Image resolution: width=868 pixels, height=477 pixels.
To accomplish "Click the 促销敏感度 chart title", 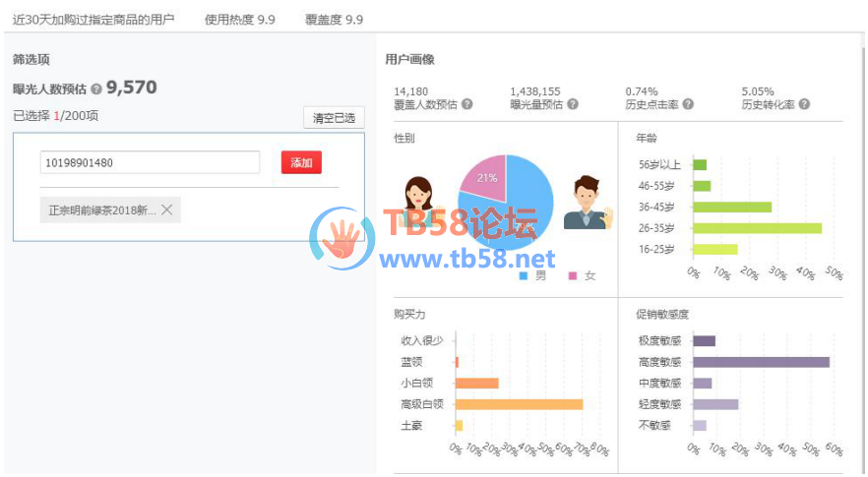I will [662, 315].
